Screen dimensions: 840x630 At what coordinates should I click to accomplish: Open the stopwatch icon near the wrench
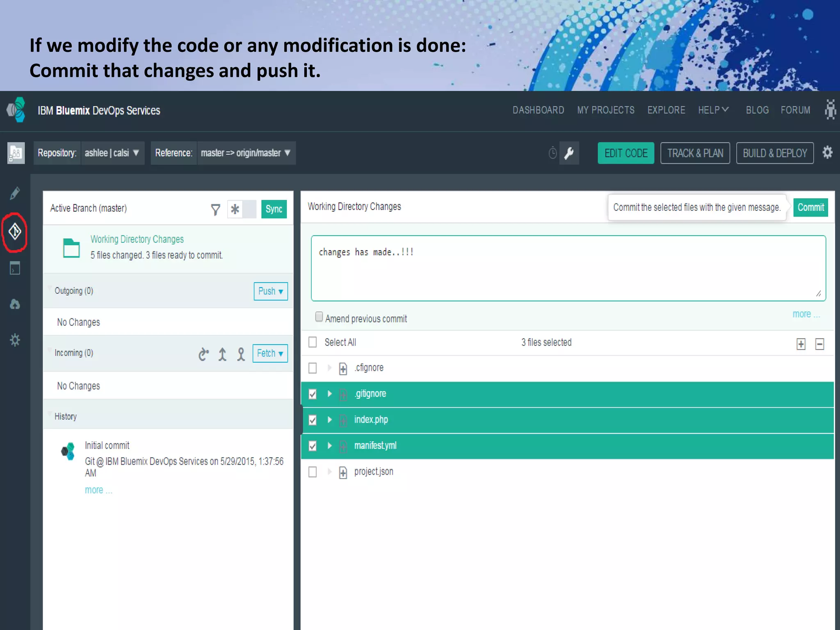point(552,153)
